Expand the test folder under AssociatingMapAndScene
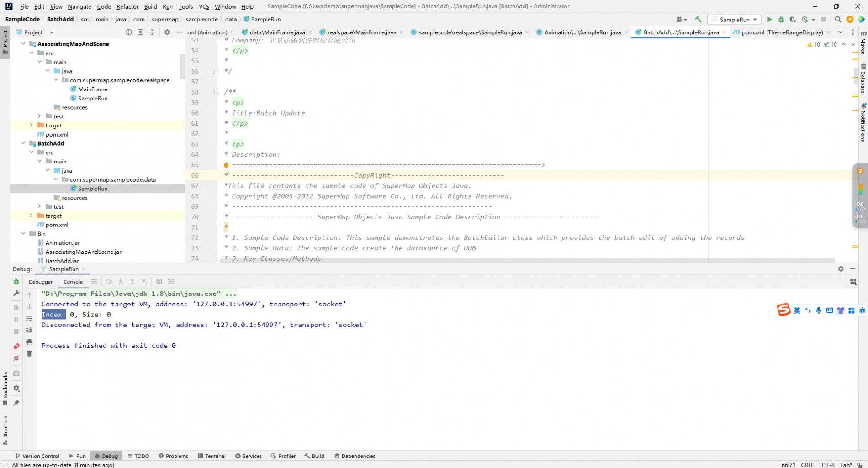 [x=39, y=116]
